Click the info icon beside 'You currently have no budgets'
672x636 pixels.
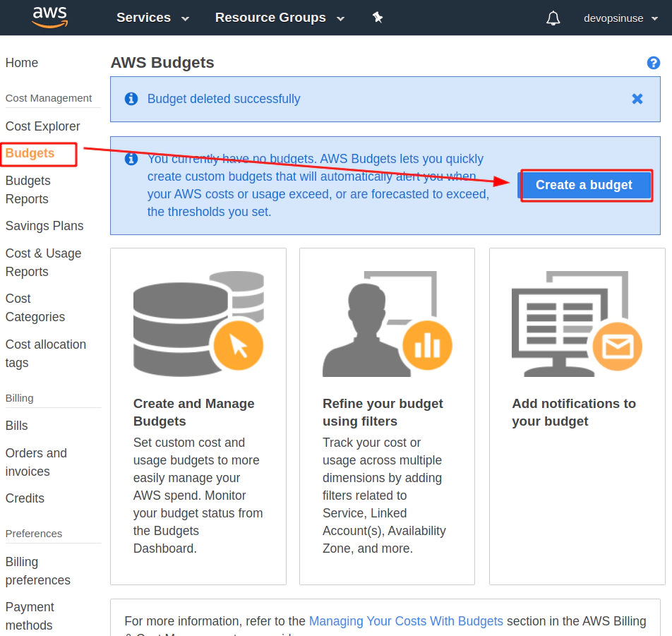coord(131,159)
